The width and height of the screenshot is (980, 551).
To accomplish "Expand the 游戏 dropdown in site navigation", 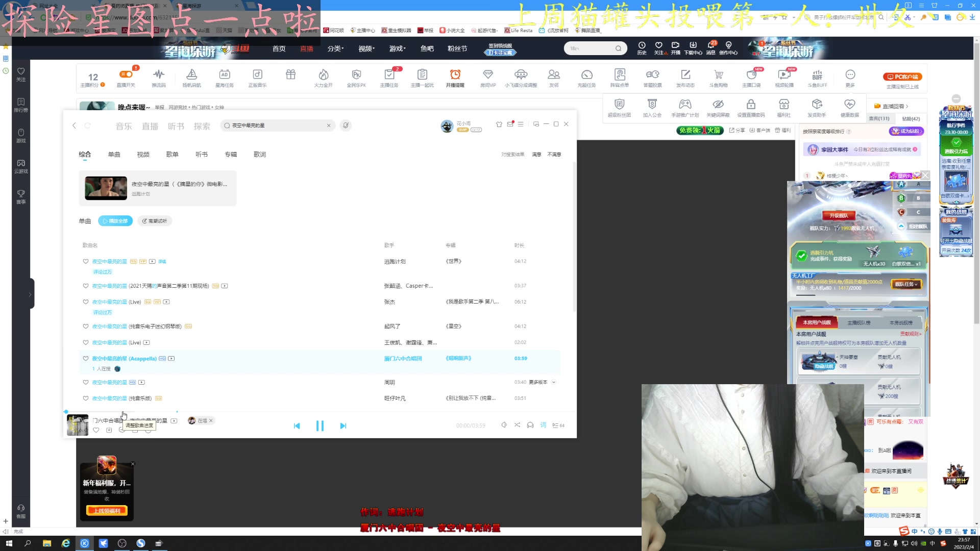I will point(397,48).
